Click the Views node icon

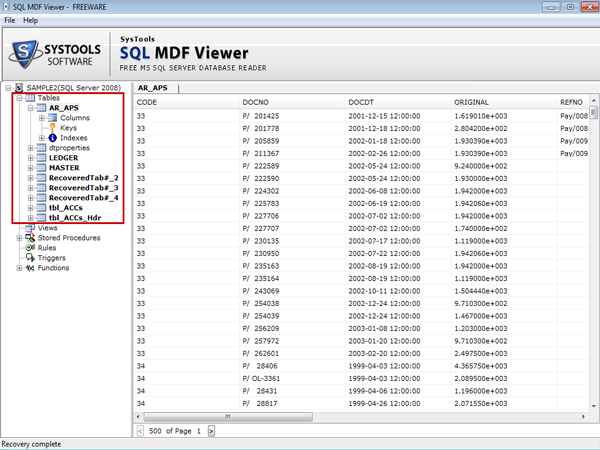[30, 228]
